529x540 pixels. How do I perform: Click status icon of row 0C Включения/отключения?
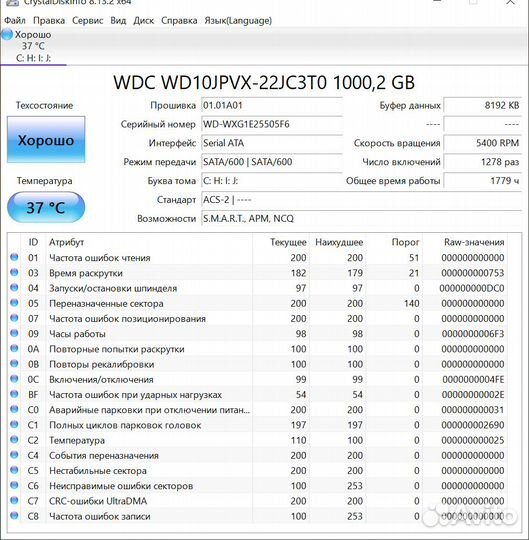coord(14,378)
